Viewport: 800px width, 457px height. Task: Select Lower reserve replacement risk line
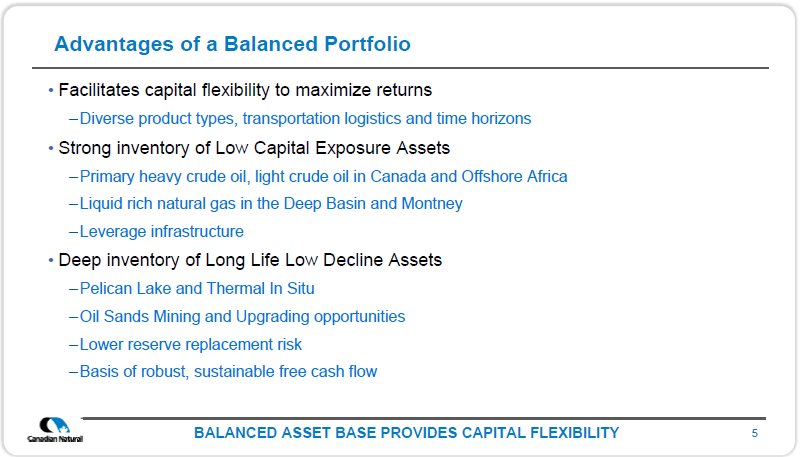pos(191,345)
